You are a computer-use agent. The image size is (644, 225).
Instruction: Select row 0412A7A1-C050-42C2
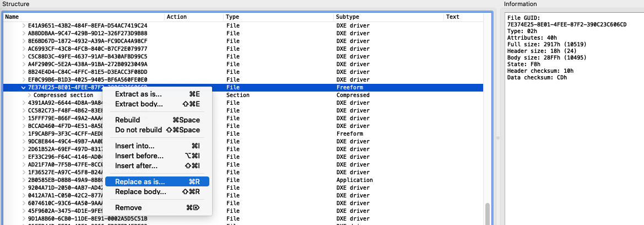[x=243, y=195]
